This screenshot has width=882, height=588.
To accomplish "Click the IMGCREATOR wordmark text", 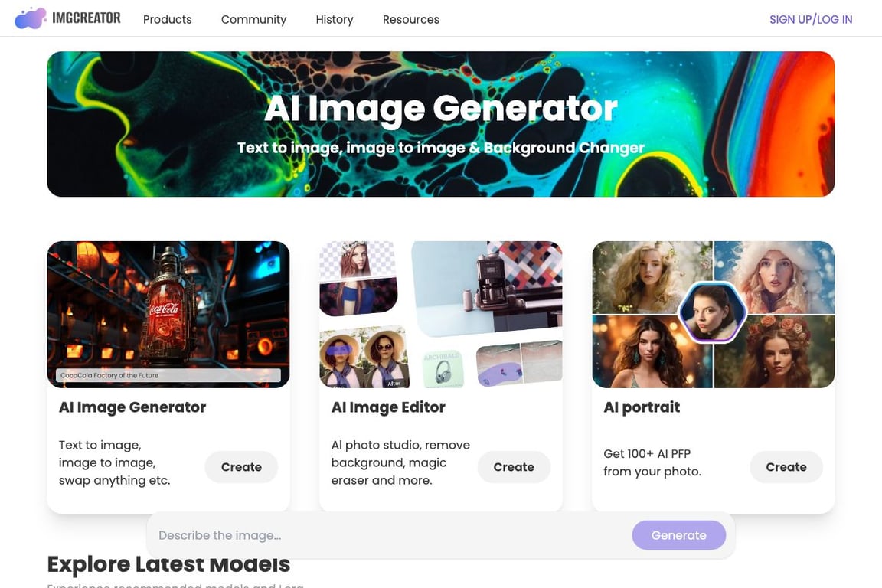I will click(86, 18).
